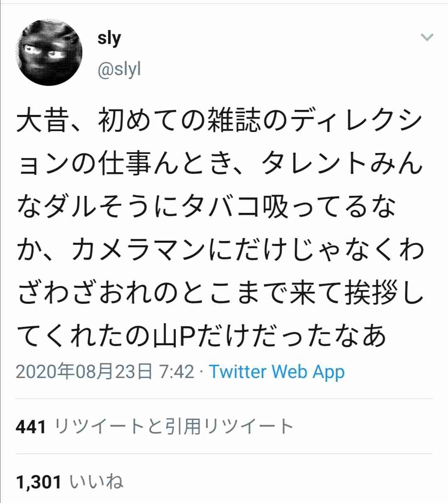Open the いいね likes list
Image resolution: width=448 pixels, height=503 pixels.
(x=97, y=482)
